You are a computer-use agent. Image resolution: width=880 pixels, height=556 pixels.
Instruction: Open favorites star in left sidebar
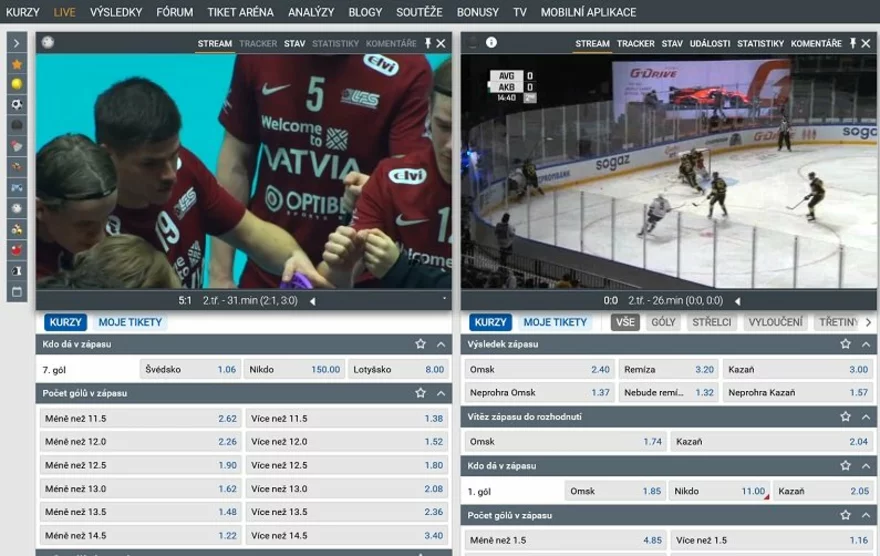coord(16,64)
